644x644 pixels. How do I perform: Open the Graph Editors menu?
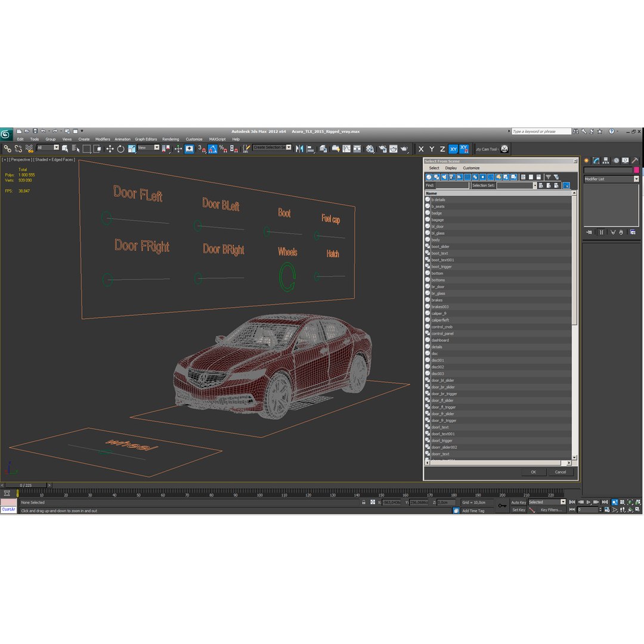pyautogui.click(x=146, y=139)
